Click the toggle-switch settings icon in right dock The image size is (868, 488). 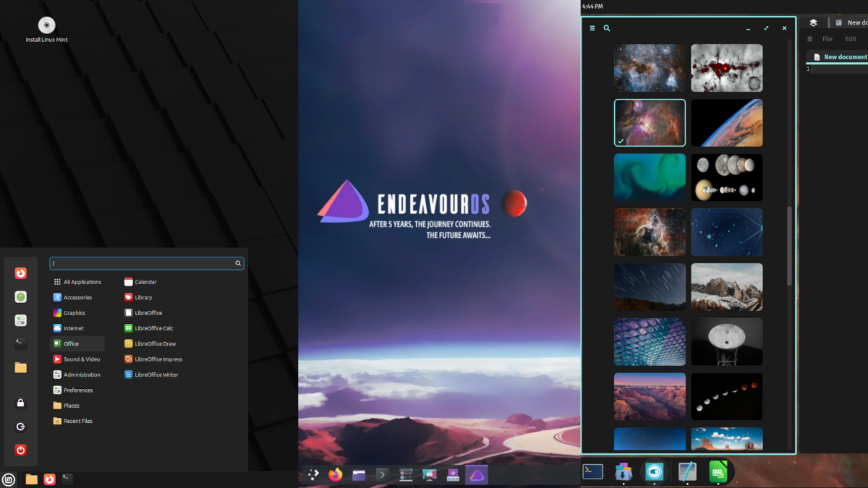pyautogui.click(x=654, y=471)
